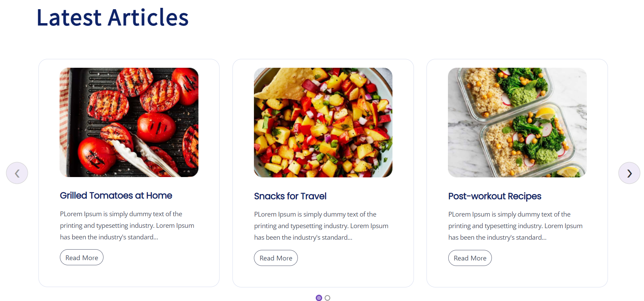Advance carousel using the right chevron

click(629, 173)
